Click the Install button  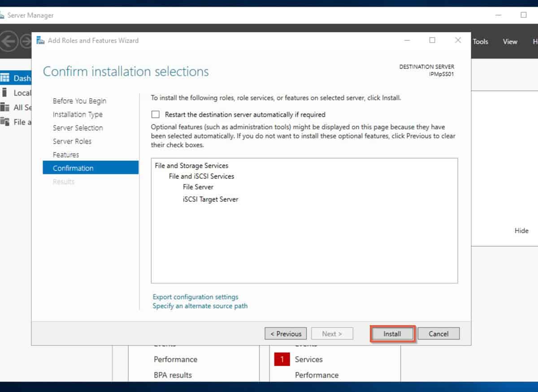(x=392, y=334)
